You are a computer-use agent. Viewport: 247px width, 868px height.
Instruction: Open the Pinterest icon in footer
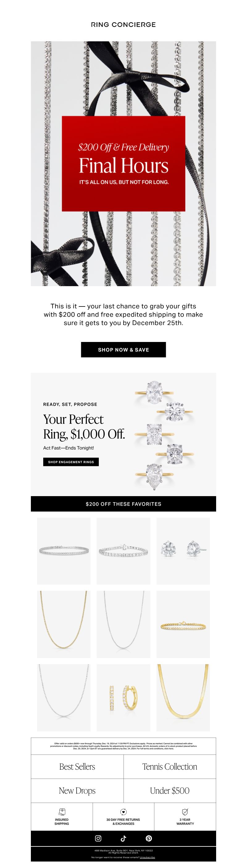coord(149,838)
